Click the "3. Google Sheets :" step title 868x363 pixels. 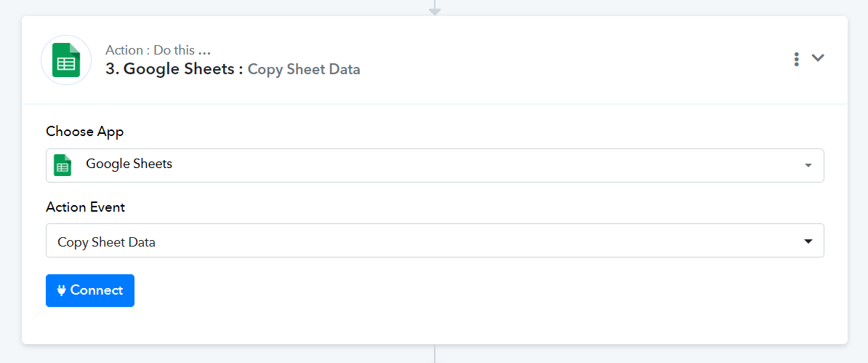pos(174,69)
